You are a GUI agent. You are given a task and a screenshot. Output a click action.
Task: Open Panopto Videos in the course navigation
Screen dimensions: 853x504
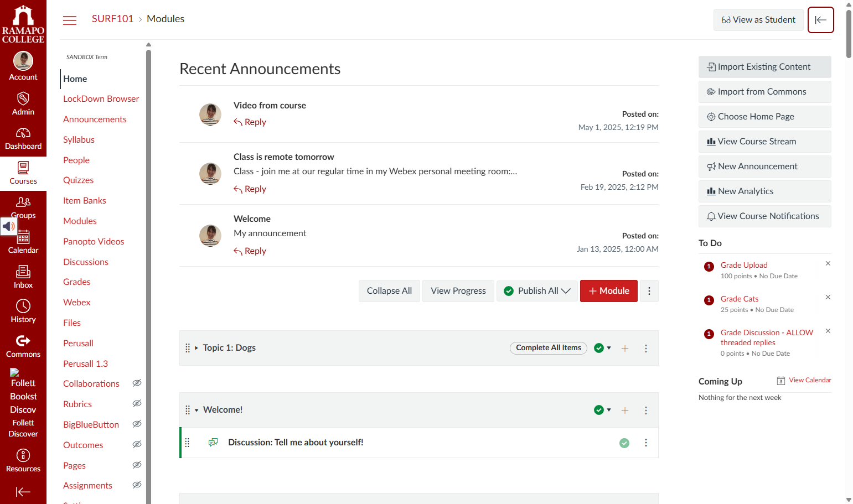tap(94, 241)
